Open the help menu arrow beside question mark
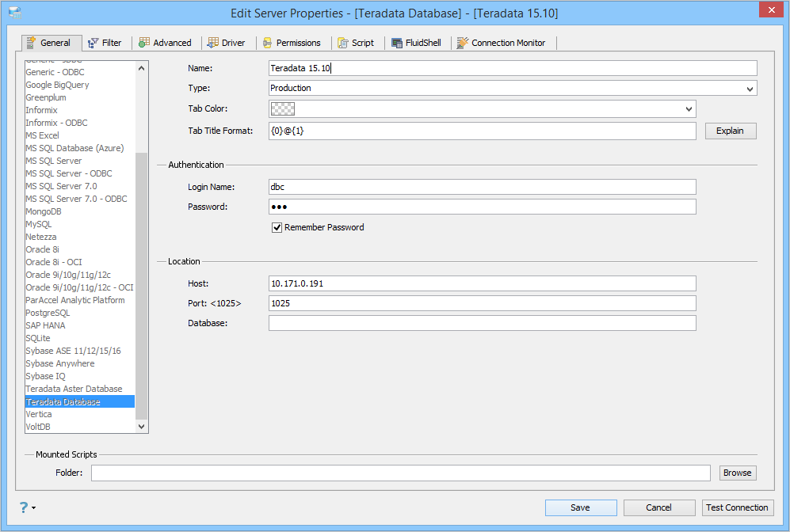Screen dimensions: 790x532 [x=34, y=507]
